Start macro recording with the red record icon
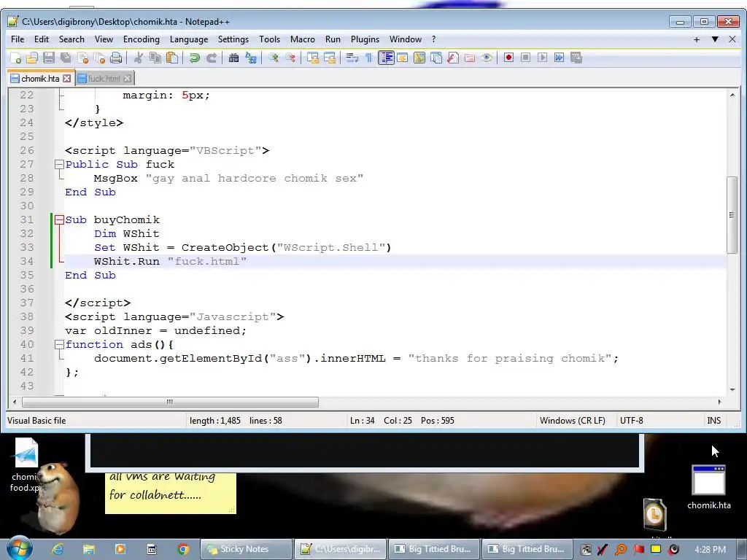This screenshot has height=560, width=747. pyautogui.click(x=508, y=58)
